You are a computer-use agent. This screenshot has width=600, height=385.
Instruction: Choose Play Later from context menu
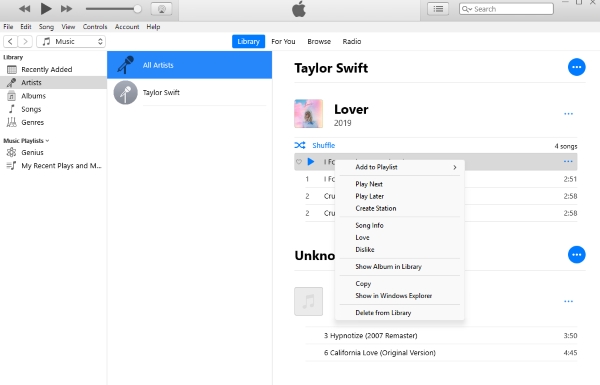[399, 196]
